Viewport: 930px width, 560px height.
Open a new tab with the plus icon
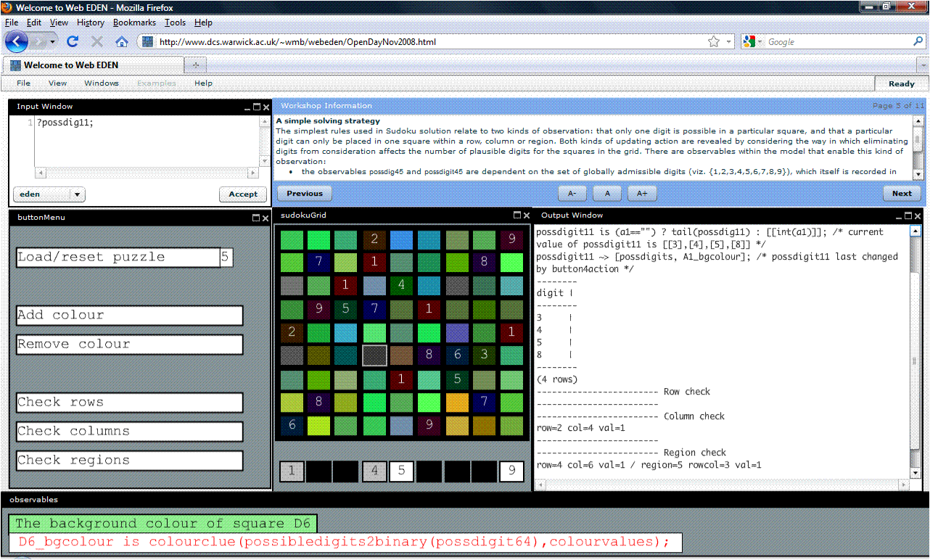tap(194, 65)
